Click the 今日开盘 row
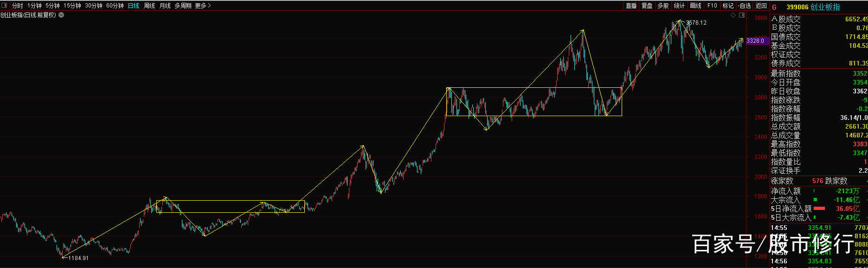Viewport: 868px width, 268px height. (x=819, y=82)
